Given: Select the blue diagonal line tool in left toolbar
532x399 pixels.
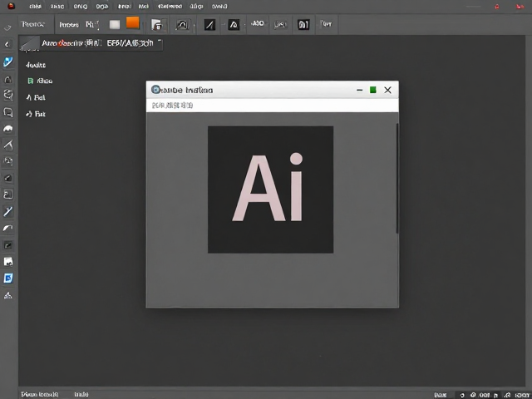Looking at the screenshot, I should point(8,211).
